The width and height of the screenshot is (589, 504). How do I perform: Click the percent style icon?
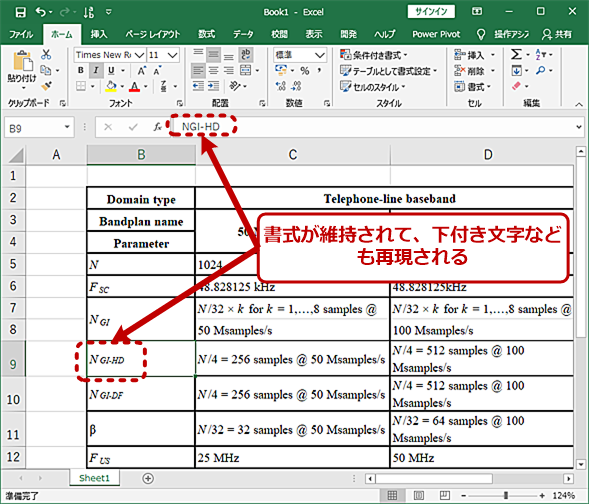305,71
